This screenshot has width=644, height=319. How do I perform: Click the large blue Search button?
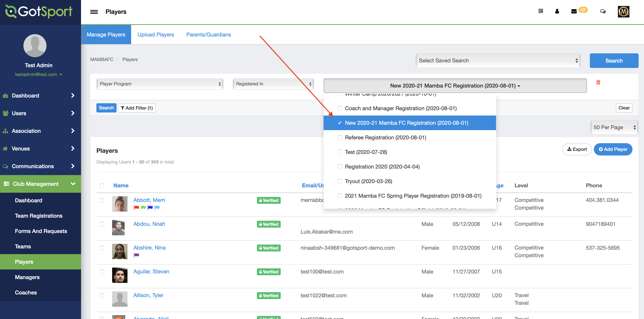pos(614,60)
